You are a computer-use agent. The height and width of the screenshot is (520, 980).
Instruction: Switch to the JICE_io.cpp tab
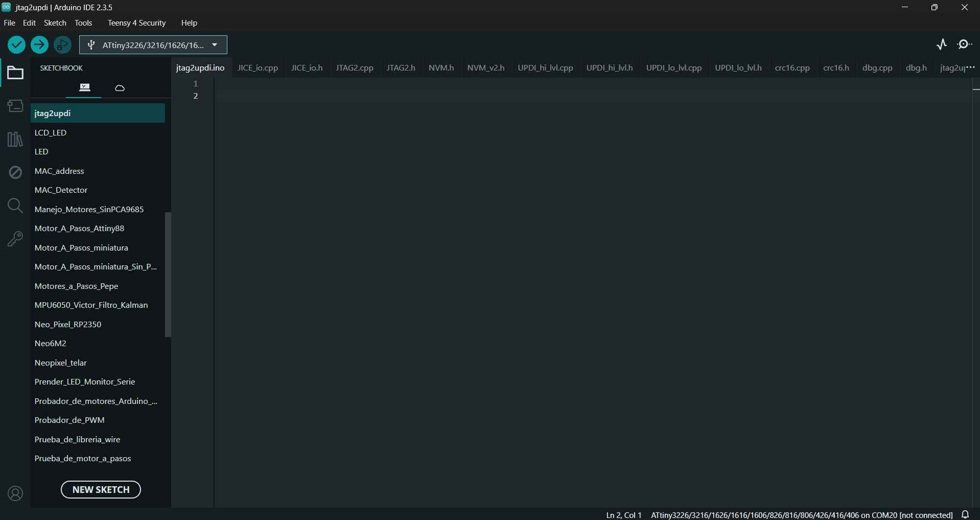tap(258, 67)
